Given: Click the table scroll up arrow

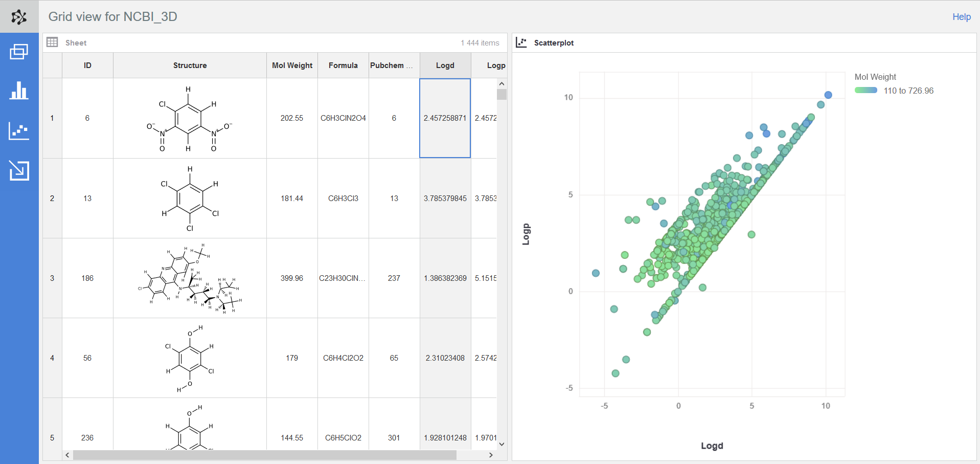Looking at the screenshot, I should [x=502, y=83].
